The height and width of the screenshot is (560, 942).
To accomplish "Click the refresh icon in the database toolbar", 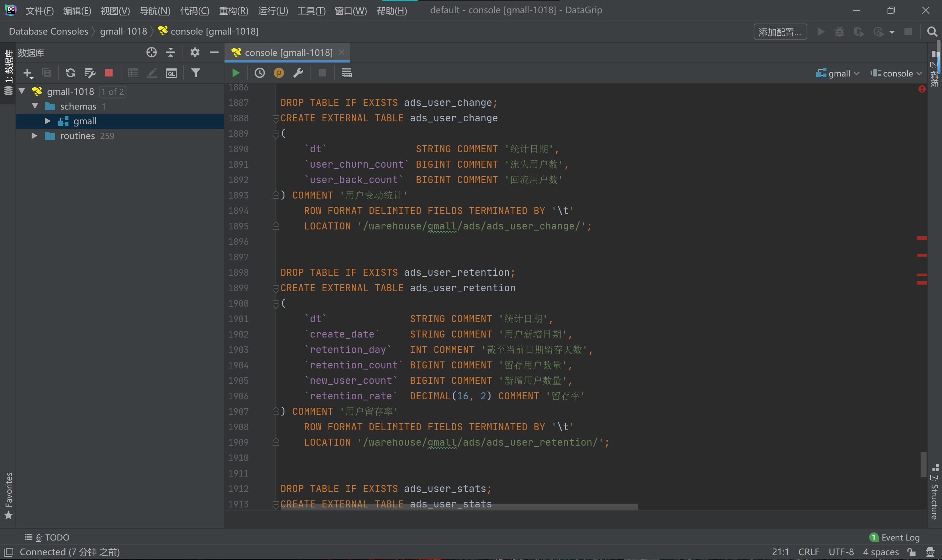I will [x=70, y=73].
